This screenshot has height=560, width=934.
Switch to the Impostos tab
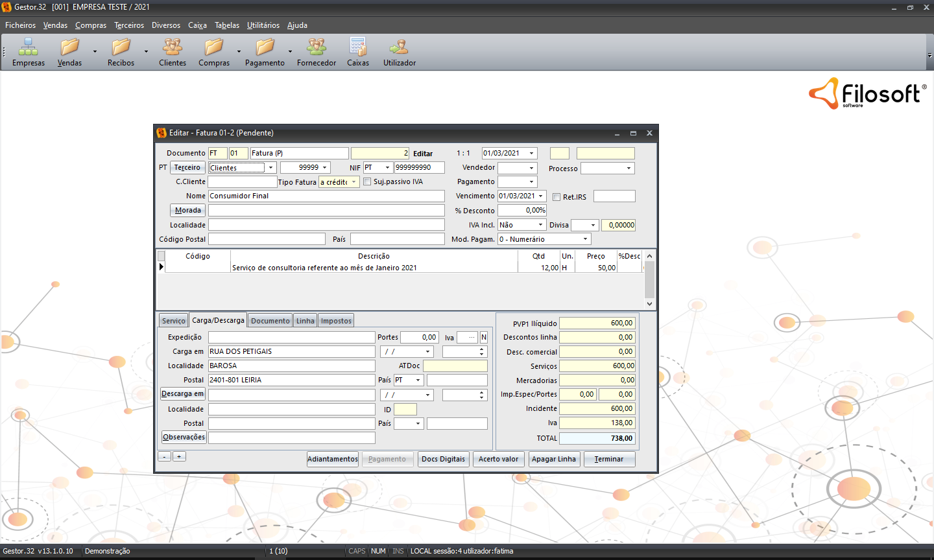336,321
